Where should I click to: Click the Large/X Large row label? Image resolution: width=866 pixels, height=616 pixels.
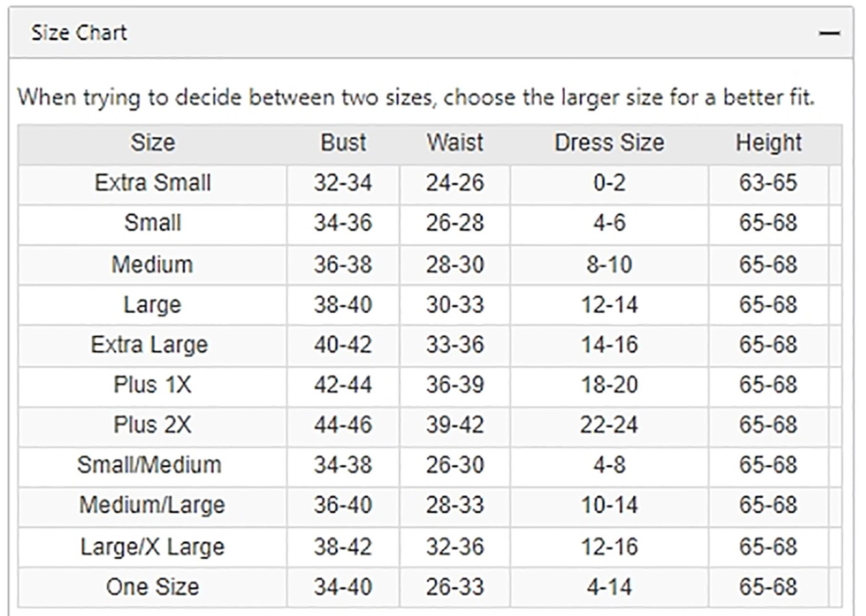pos(153,547)
